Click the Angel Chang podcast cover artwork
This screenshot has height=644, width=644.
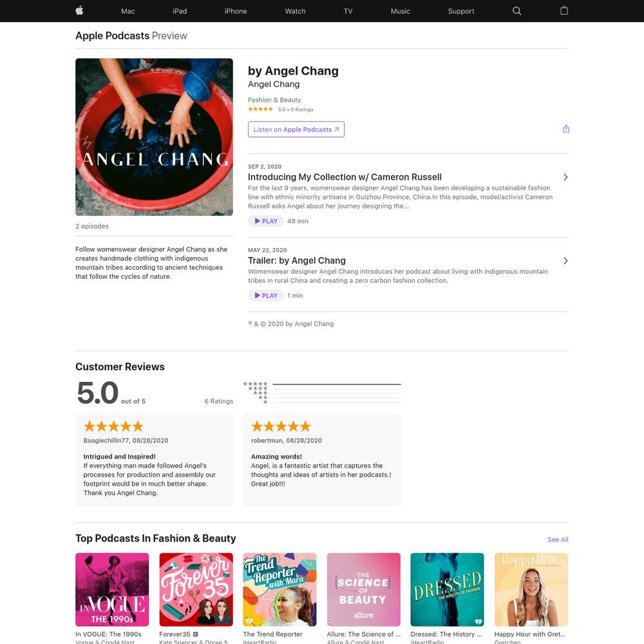154,137
